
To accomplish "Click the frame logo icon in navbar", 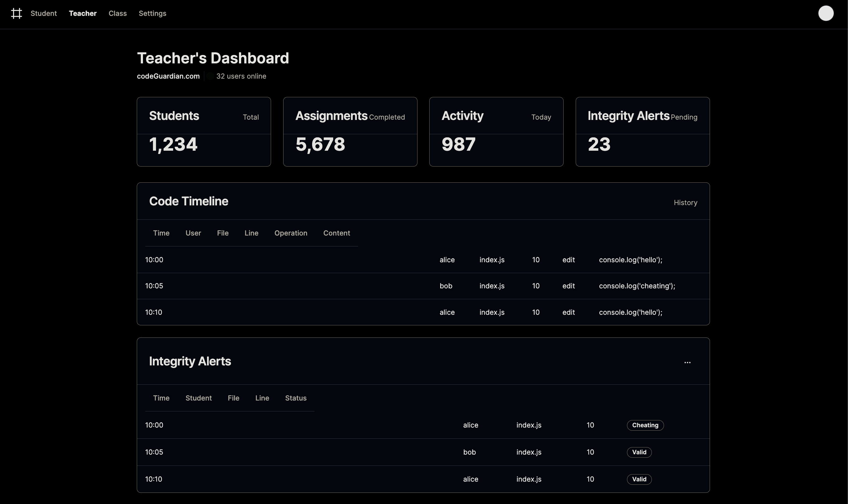I will click(16, 14).
